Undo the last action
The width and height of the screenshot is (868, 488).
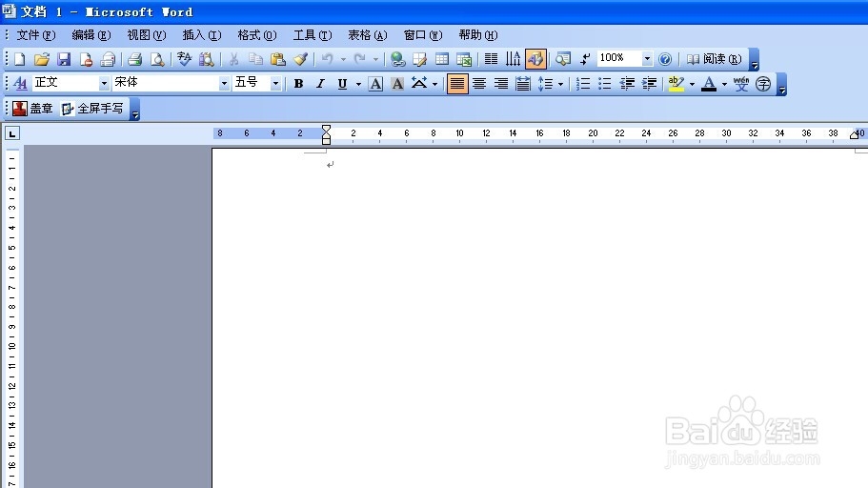tap(327, 59)
